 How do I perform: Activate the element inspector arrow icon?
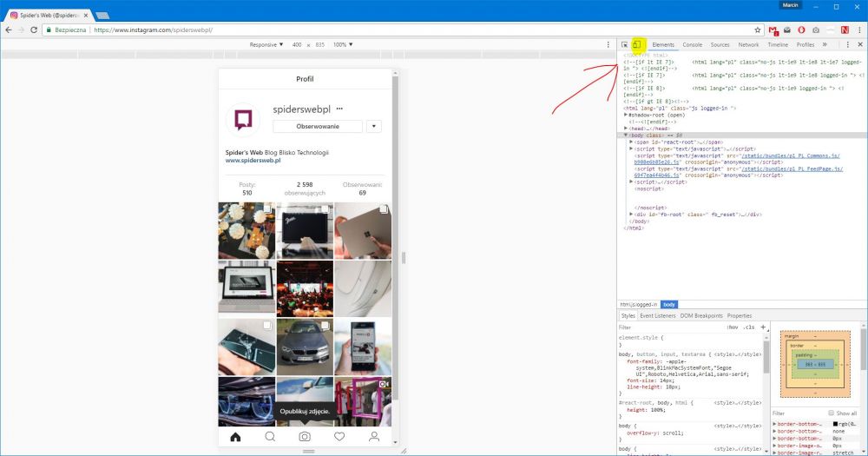point(624,44)
